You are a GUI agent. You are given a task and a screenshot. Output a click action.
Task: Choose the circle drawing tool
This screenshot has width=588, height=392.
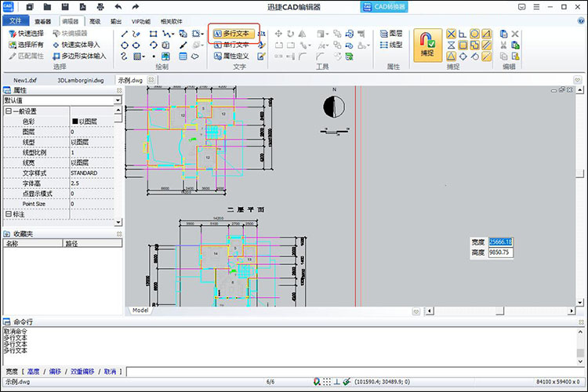tap(125, 45)
